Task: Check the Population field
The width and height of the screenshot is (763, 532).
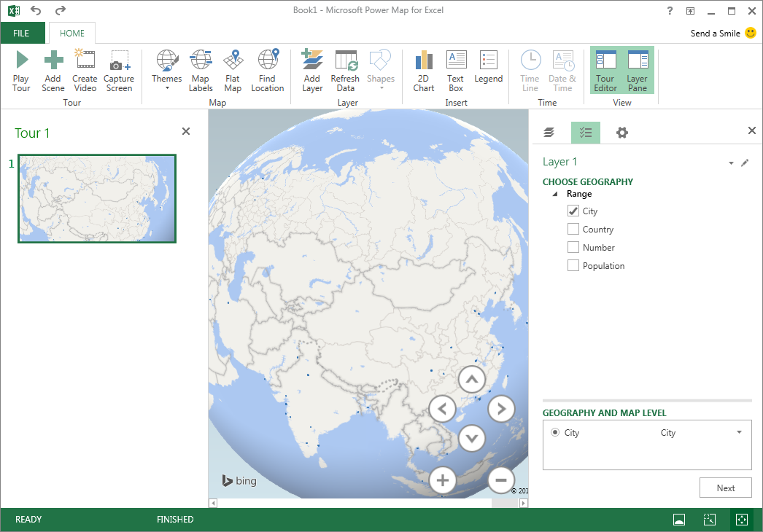Action: point(573,265)
